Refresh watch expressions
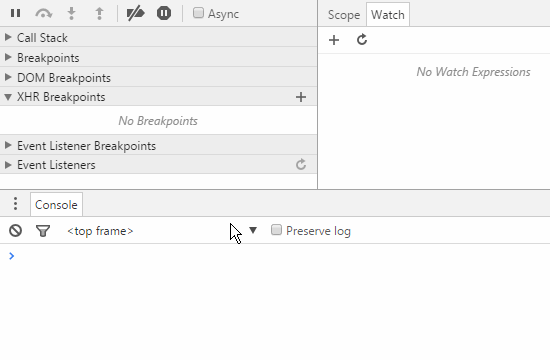This screenshot has width=550, height=360. pos(362,40)
